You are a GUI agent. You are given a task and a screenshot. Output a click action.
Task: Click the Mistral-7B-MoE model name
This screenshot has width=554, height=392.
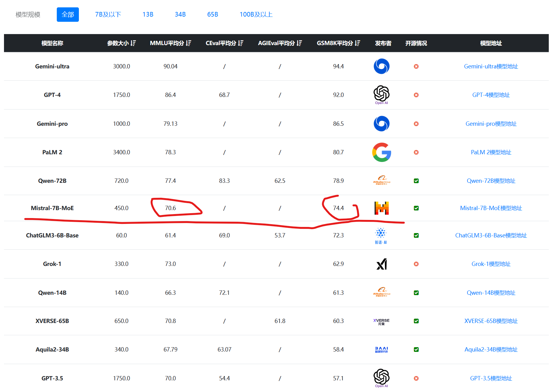coord(52,208)
